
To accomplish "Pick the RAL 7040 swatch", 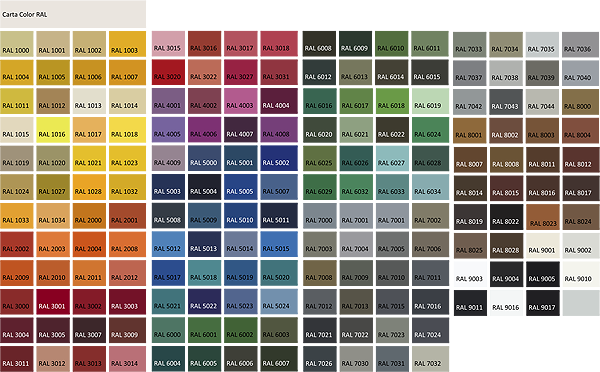I will [x=580, y=73].
